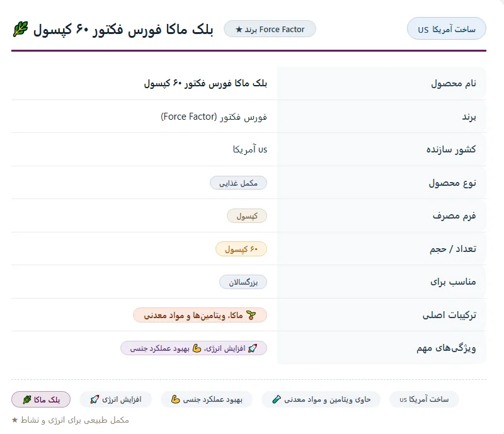The image size is (504, 434).
Task: Select the کپسول consumption form pill
Action: click(x=247, y=216)
